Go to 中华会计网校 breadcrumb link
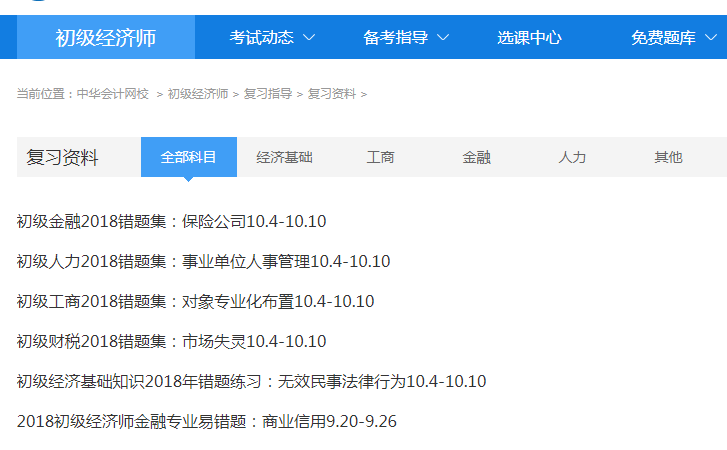727x450 pixels. point(113,94)
